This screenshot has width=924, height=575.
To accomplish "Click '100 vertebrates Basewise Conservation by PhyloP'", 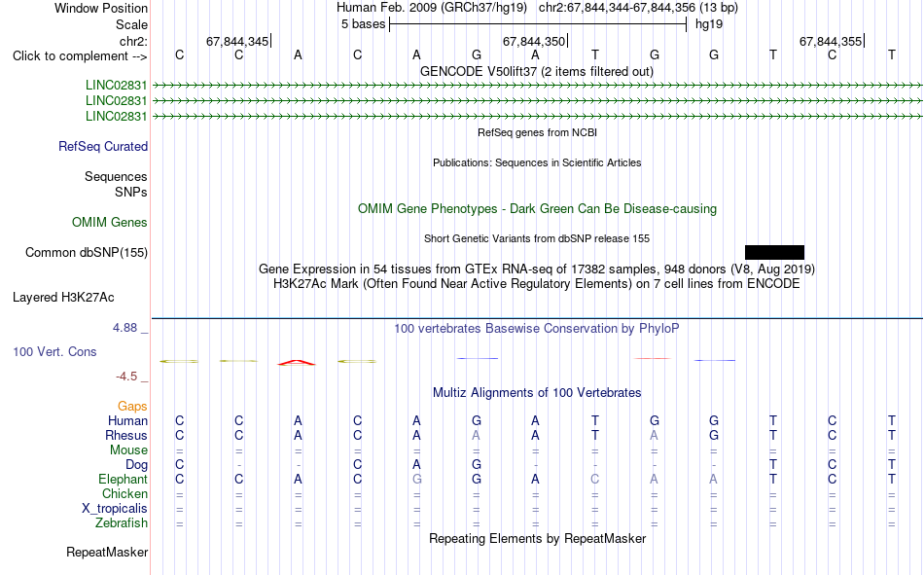I will coord(537,329).
